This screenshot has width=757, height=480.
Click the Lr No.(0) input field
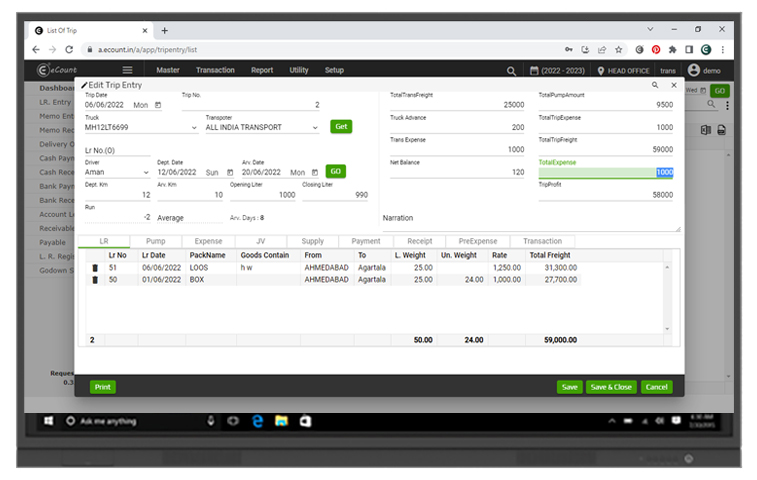click(x=117, y=151)
